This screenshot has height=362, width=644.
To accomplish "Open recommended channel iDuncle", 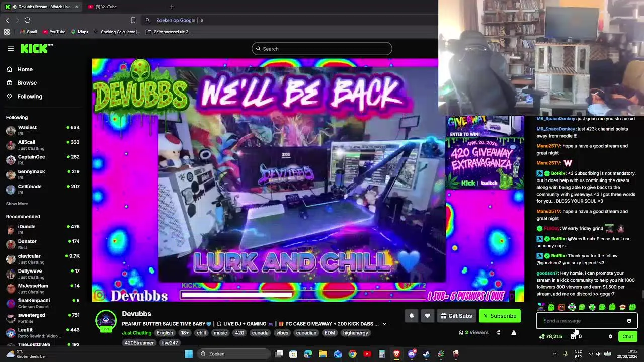I will tap(43, 229).
